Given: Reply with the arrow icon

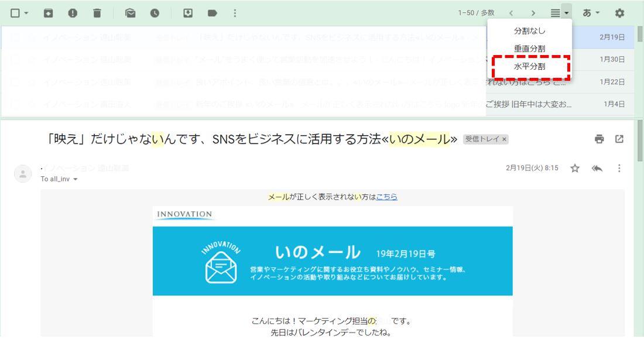Looking at the screenshot, I should 597,168.
